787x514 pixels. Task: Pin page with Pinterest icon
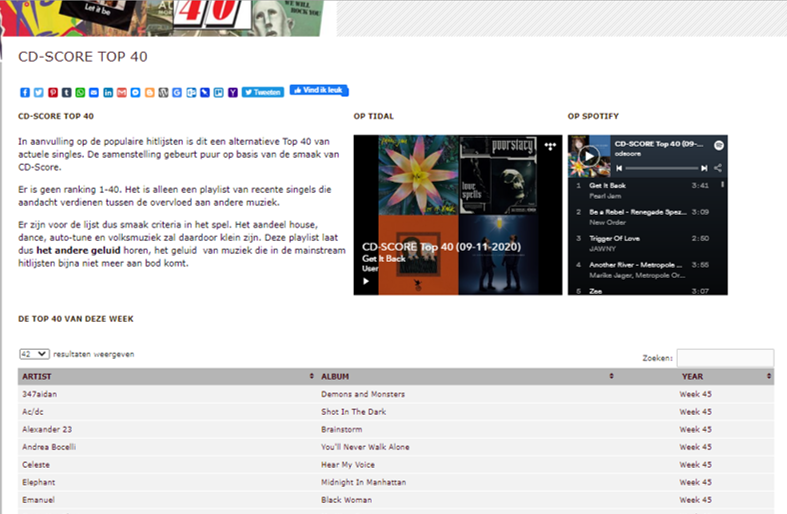pos(53,92)
